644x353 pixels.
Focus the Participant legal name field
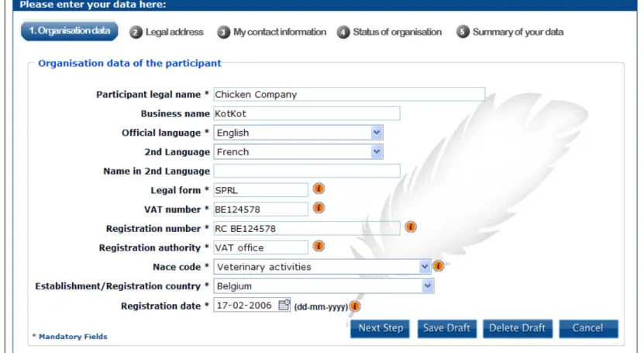349,94
